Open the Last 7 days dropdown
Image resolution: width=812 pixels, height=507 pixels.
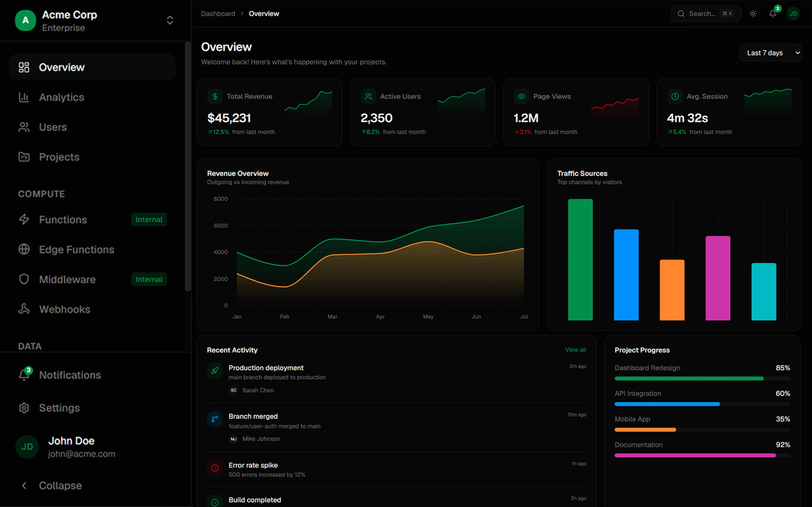coord(770,53)
